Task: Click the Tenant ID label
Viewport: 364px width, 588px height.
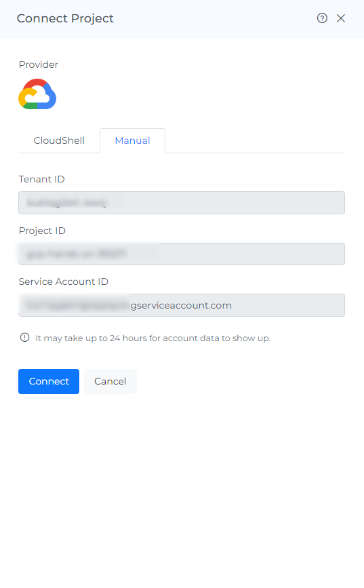Action: pos(41,179)
